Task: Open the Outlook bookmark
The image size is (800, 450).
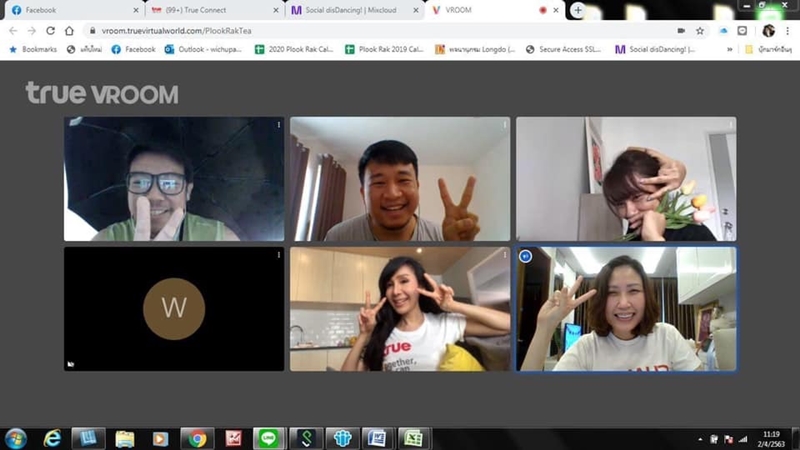Action: tap(204, 49)
